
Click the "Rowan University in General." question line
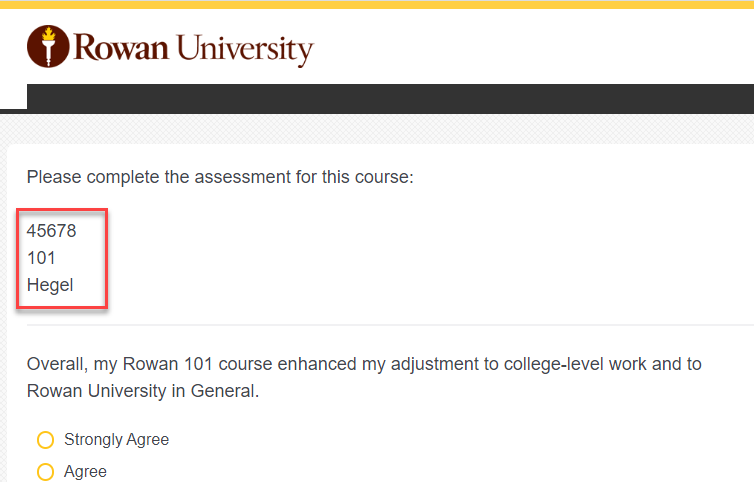click(143, 391)
